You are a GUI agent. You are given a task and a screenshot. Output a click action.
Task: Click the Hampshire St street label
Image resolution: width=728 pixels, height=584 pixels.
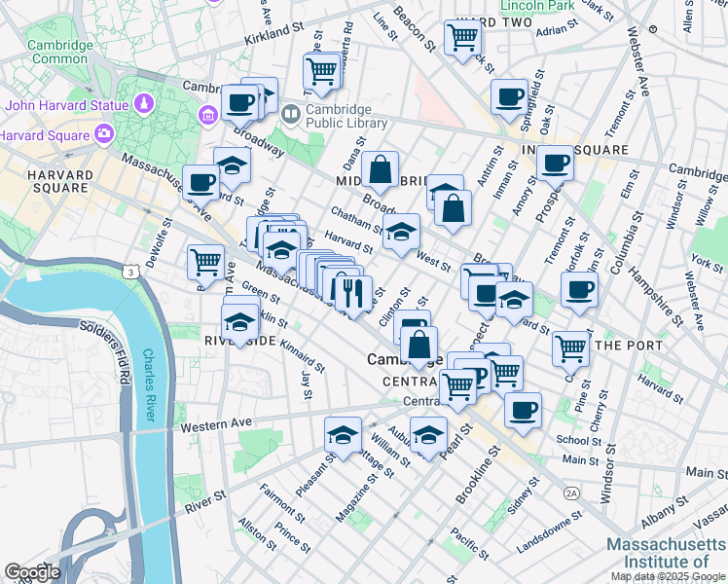pyautogui.click(x=656, y=296)
